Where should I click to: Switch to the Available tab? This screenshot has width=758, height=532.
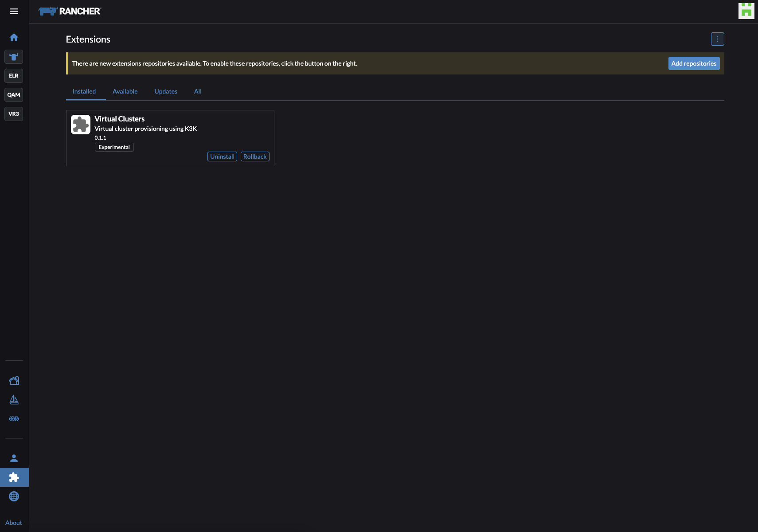125,91
